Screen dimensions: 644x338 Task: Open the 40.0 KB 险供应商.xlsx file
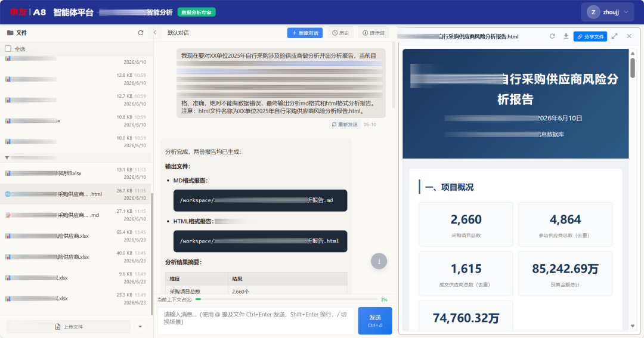(76, 257)
